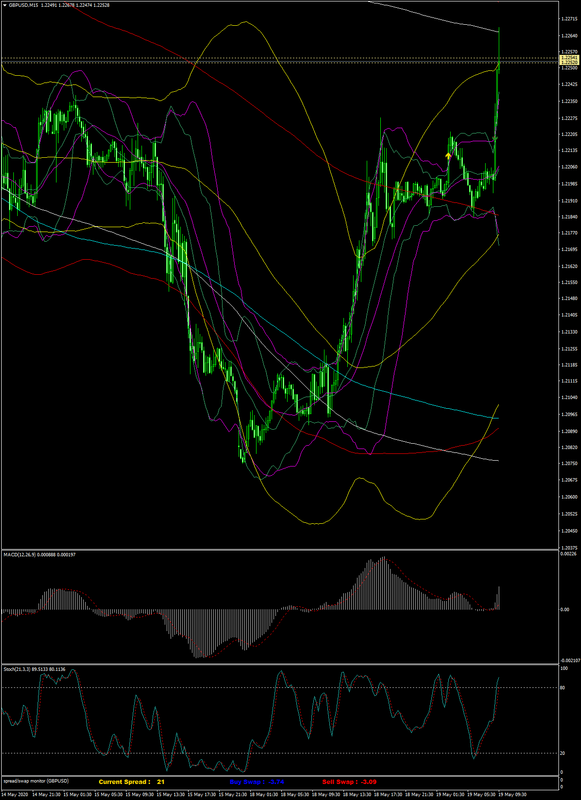Click the Current Spread: 21 readout

click(x=132, y=782)
